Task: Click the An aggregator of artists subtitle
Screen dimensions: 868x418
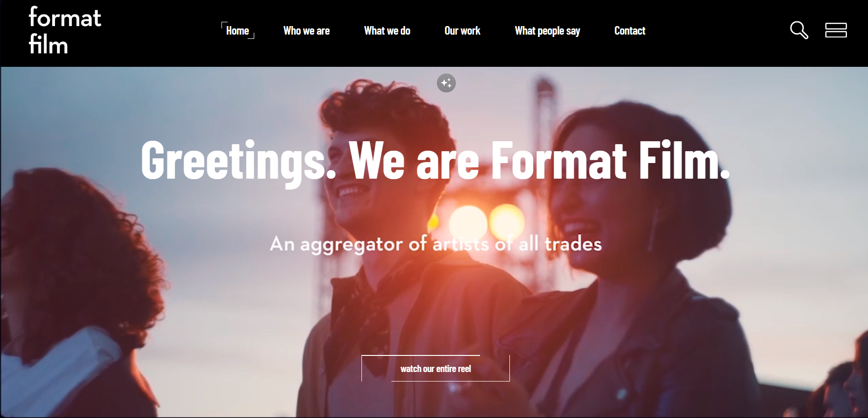Action: tap(435, 244)
